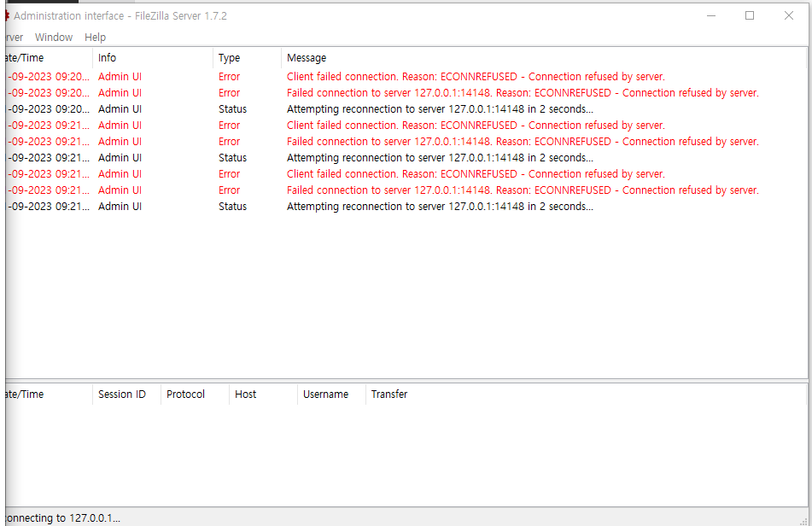
Task: Maximize the FileZilla Server window
Action: [750, 15]
